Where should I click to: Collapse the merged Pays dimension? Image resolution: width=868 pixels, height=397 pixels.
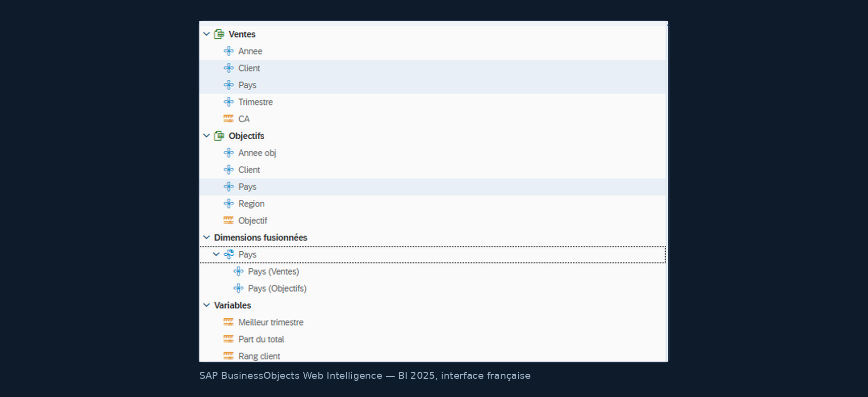(x=216, y=255)
